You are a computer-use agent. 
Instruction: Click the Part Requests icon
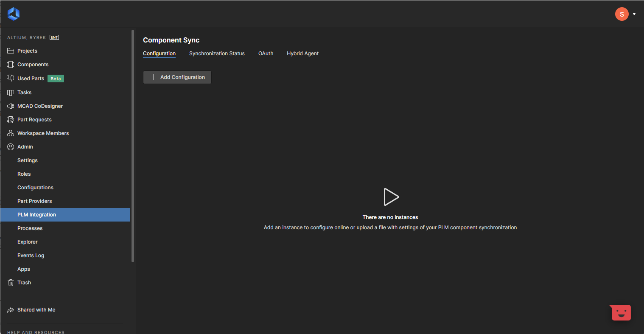coord(11,120)
